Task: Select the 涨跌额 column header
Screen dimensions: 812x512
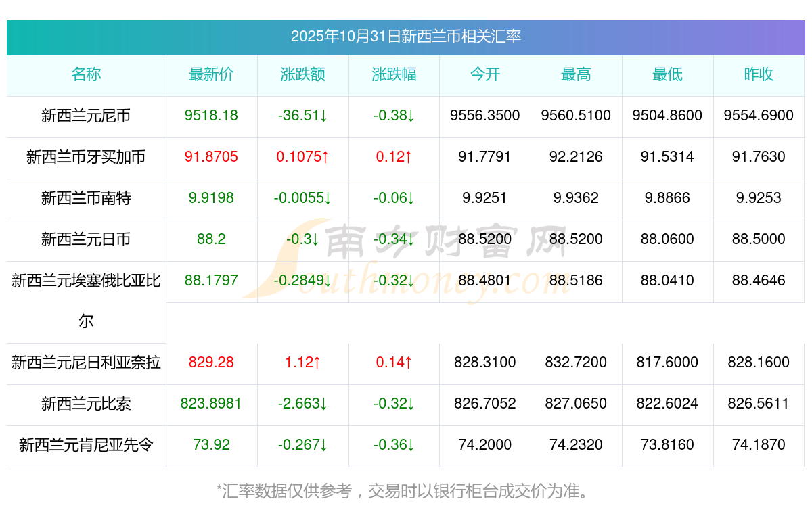Action: [x=302, y=74]
